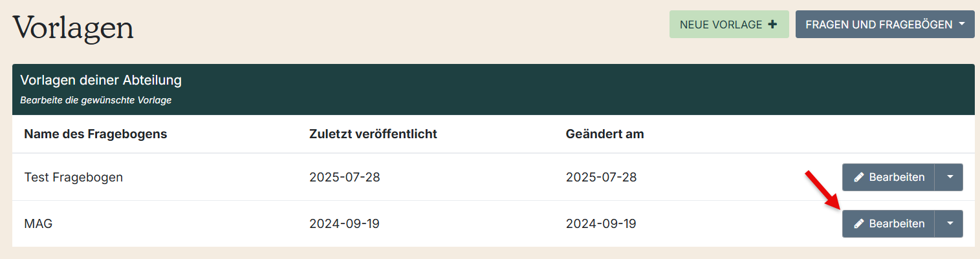Viewport: 980px width, 259px height.
Task: Click the Name des Fragebogens column header
Action: [96, 134]
